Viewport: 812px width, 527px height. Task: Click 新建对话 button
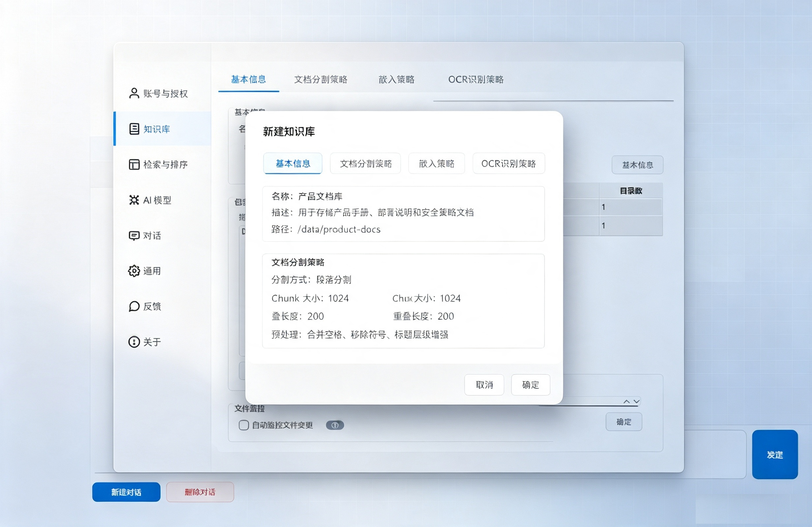click(126, 492)
